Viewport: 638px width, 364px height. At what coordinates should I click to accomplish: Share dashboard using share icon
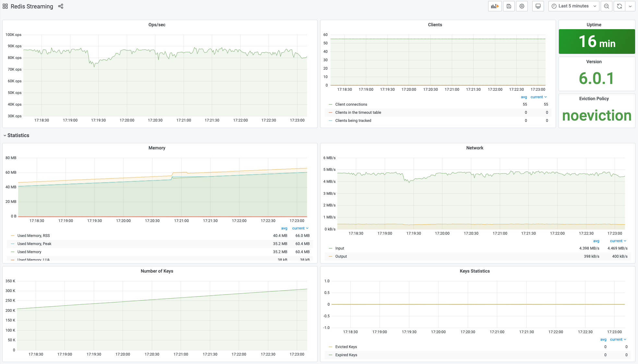[61, 6]
